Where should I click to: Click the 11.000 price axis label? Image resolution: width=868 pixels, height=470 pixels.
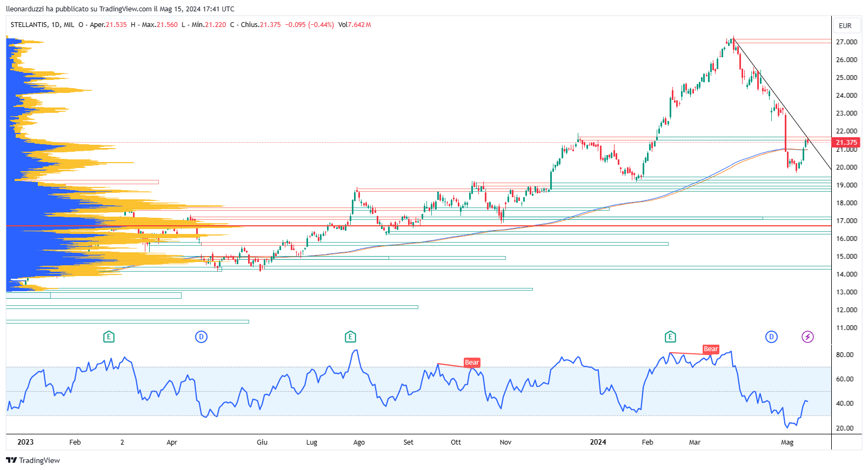click(846, 328)
